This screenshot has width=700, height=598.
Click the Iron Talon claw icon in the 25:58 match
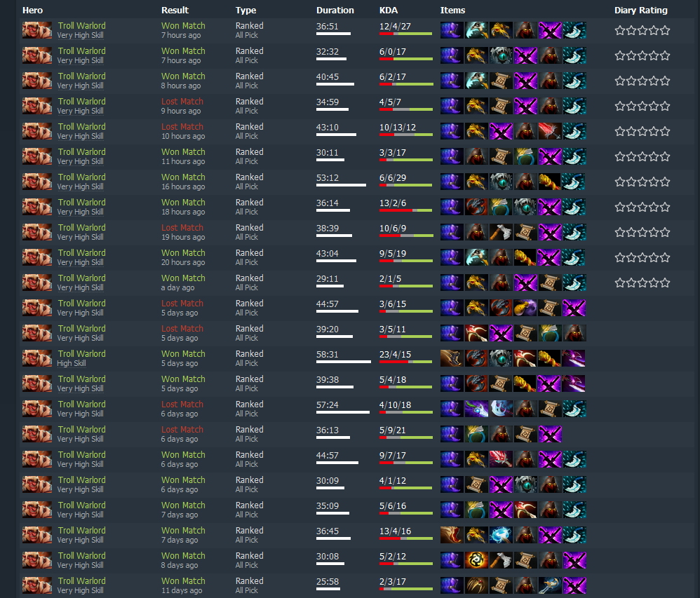coord(476,585)
